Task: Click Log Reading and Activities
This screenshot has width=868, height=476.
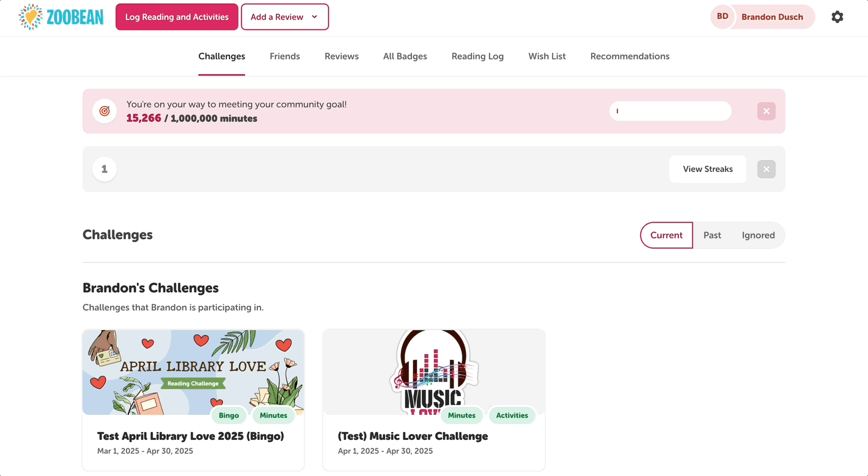Action: (x=177, y=17)
